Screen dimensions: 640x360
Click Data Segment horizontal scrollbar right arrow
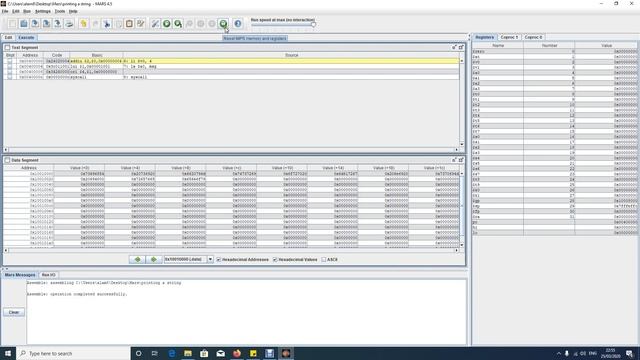point(456,250)
